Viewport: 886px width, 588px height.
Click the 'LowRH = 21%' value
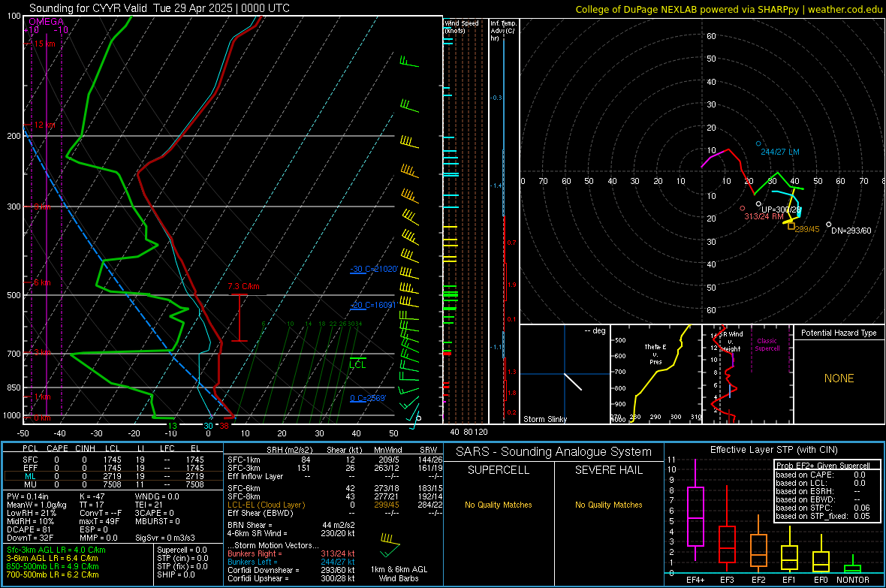(x=32, y=513)
